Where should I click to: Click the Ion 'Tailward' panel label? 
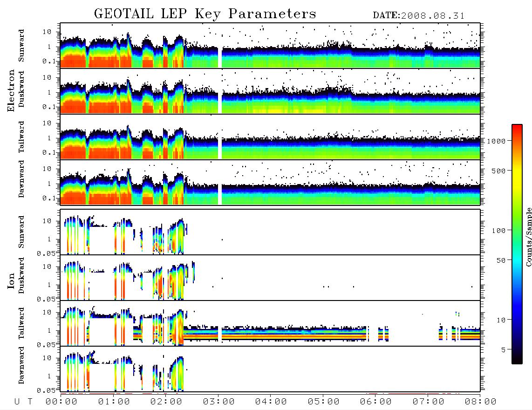tap(21, 323)
